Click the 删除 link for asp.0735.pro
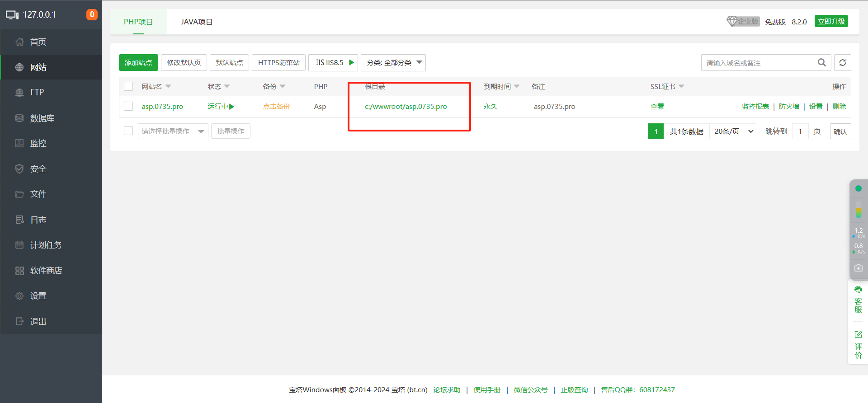 pos(839,107)
